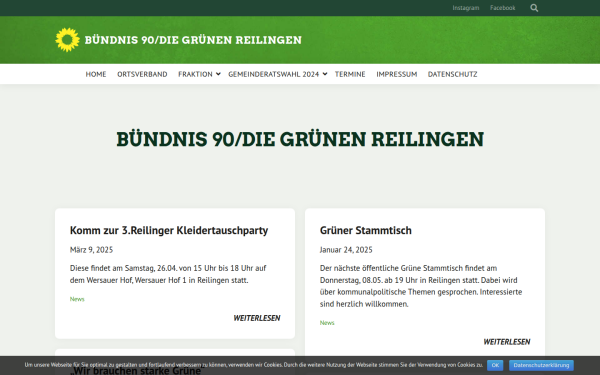Open the Termine menu item
Screen dimensions: 600x375
click(x=350, y=74)
